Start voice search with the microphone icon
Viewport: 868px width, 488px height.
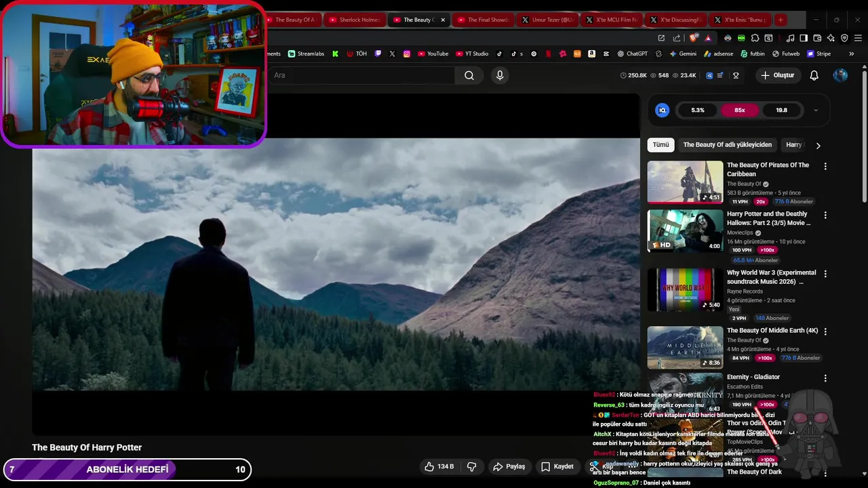(x=500, y=75)
